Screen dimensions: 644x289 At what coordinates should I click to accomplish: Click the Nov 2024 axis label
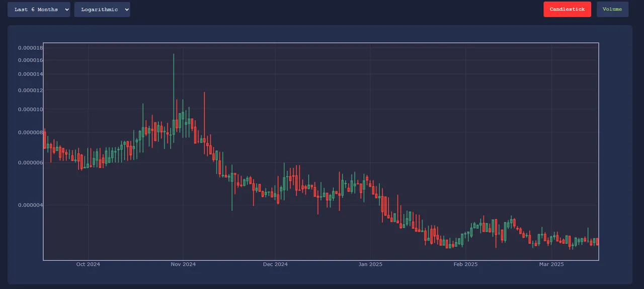pos(183,264)
